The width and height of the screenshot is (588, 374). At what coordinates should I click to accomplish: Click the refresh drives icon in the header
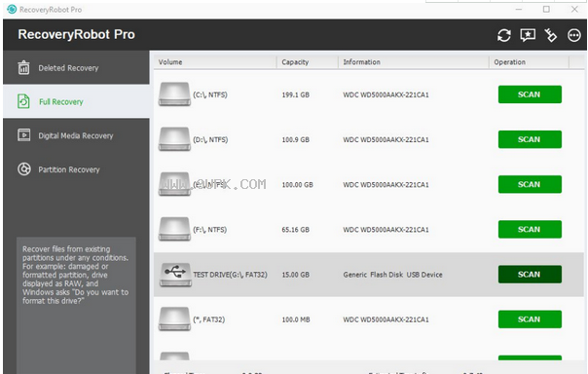click(x=504, y=35)
